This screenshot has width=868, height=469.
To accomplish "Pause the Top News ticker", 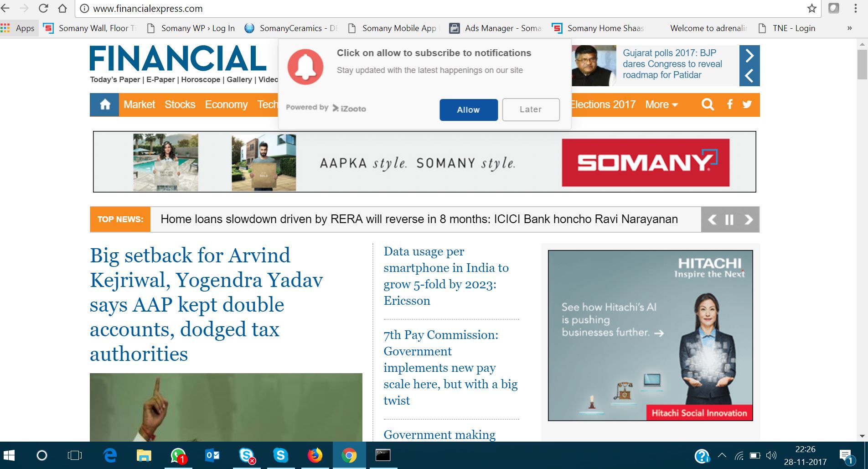I will coord(729,219).
